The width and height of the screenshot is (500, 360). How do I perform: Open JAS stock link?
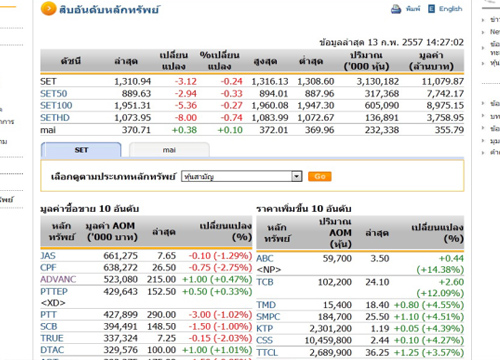(48, 256)
